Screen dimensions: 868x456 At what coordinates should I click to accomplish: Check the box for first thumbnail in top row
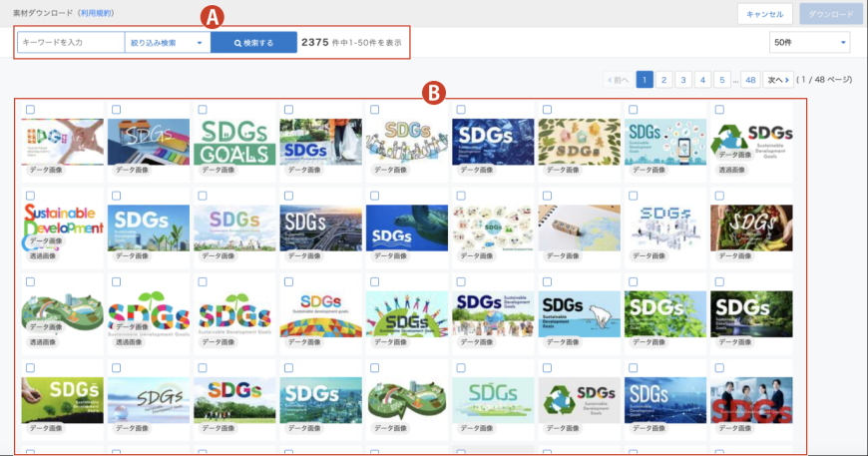30,109
